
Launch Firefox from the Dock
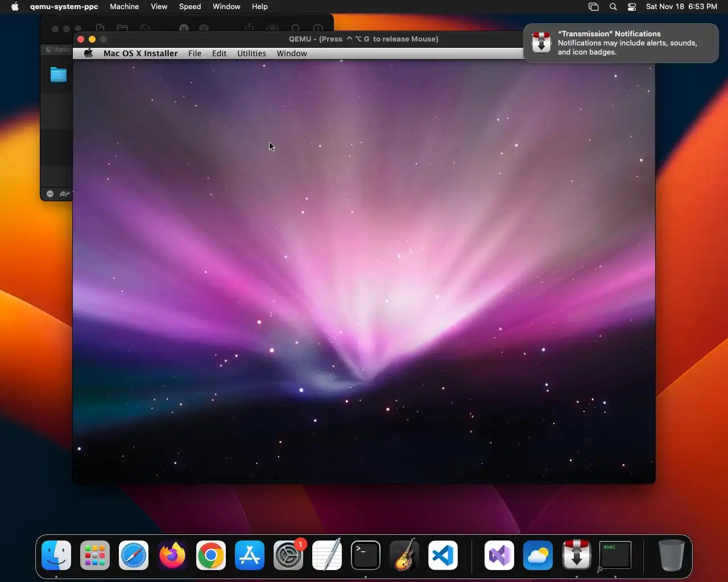[x=172, y=555]
